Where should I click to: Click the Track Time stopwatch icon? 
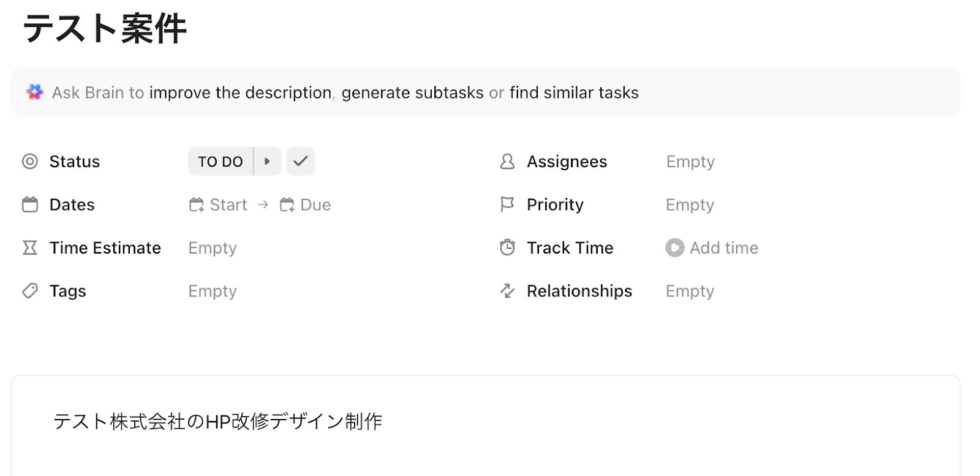coord(507,247)
